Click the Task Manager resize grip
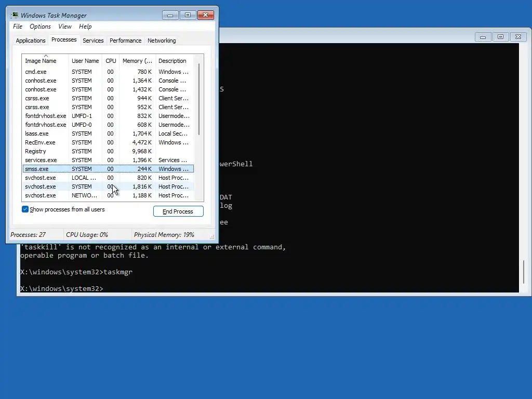The image size is (532, 399). [x=212, y=237]
